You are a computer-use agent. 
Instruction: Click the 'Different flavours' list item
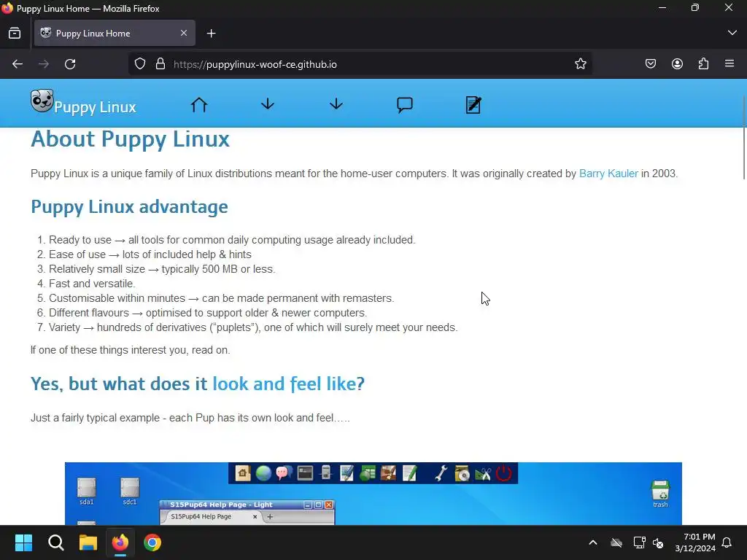tap(208, 313)
